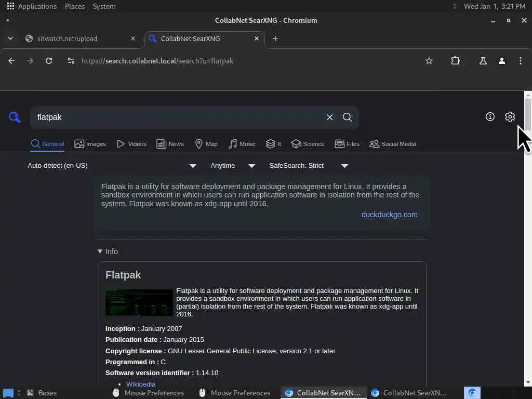Click the SearXNG logo magnifier icon
Screen dimensions: 532x399
15,117
